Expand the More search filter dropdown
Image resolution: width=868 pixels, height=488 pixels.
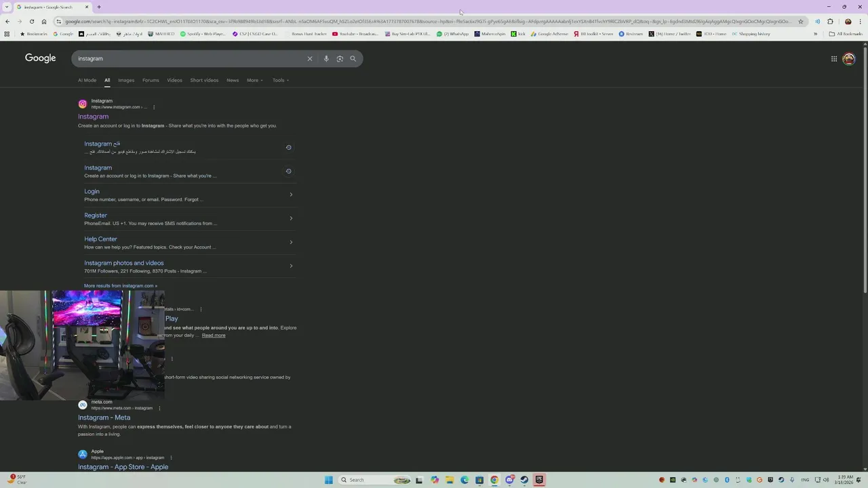click(254, 80)
